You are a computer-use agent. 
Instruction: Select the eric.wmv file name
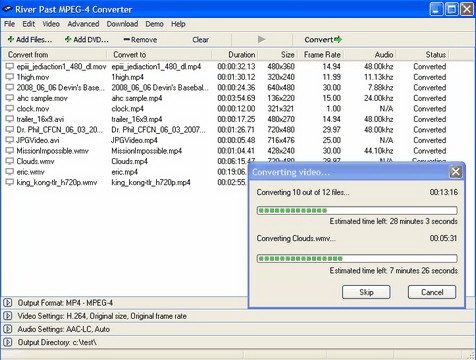[30, 172]
